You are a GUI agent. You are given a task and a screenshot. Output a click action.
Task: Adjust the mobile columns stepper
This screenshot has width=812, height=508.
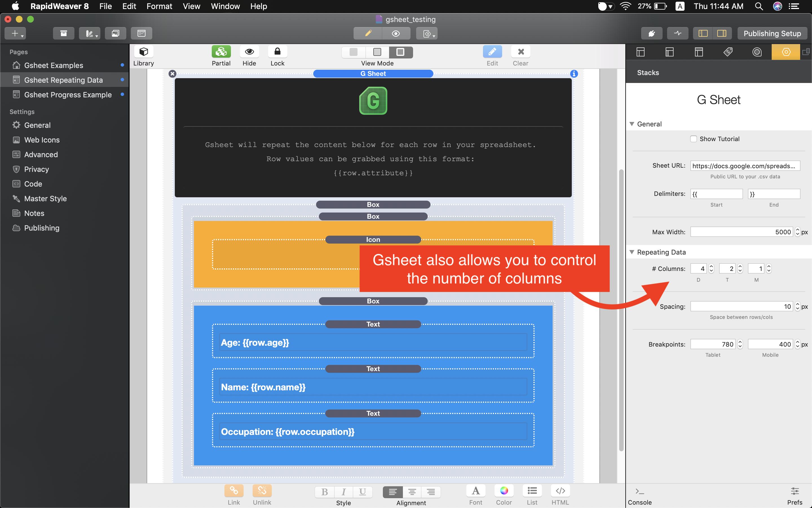(769, 268)
